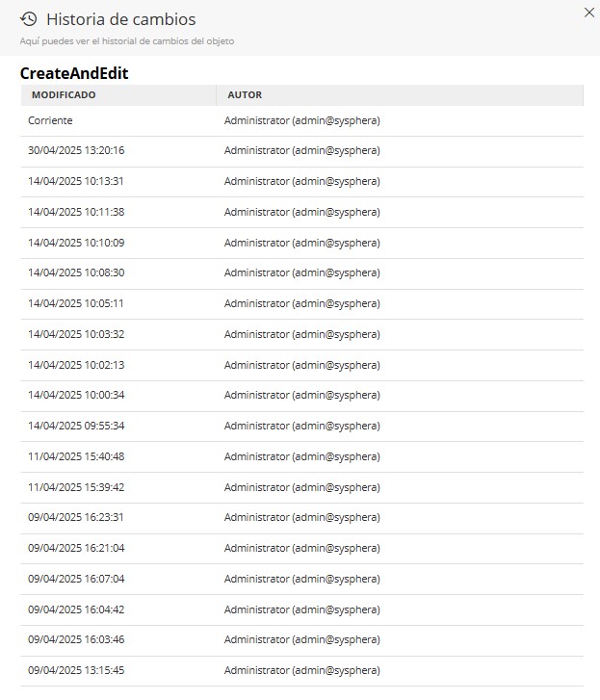Sort by the AUTOR column header
Image resolution: width=600 pixels, height=700 pixels.
[245, 95]
